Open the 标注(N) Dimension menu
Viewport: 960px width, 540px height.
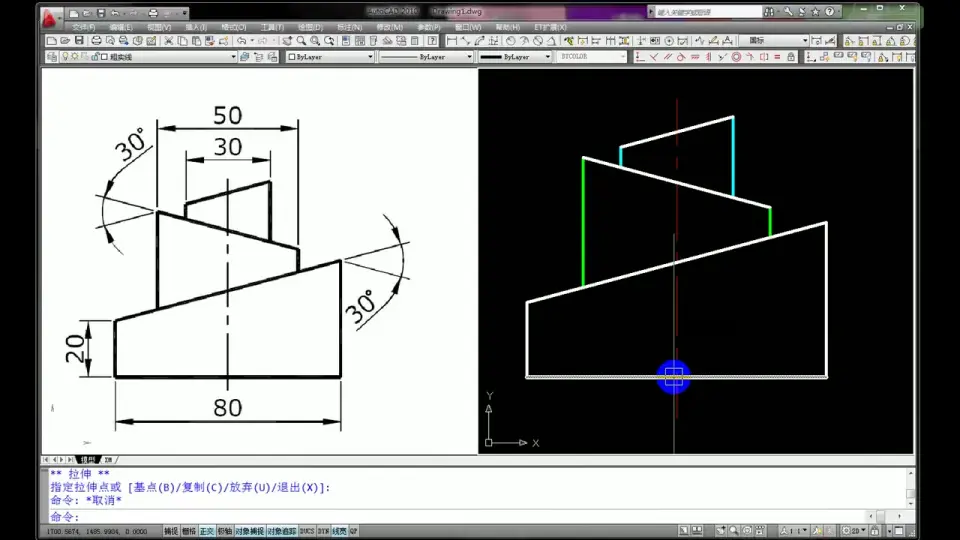click(x=349, y=28)
